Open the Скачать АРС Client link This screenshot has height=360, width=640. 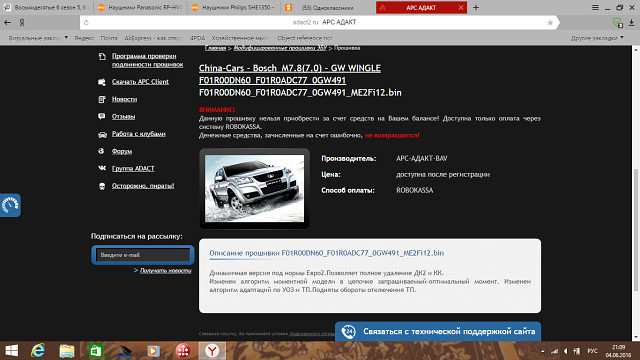tap(140, 82)
